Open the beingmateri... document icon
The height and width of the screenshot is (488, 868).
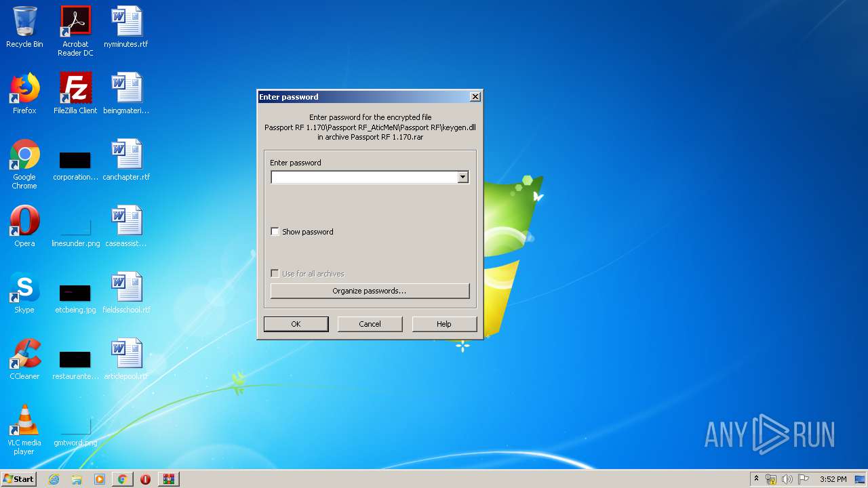tap(126, 94)
